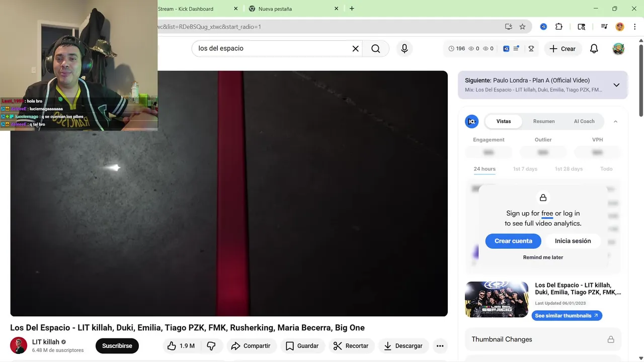The image size is (644, 362).
Task: Open the Chrome extensions puzzle icon
Action: pos(559,27)
